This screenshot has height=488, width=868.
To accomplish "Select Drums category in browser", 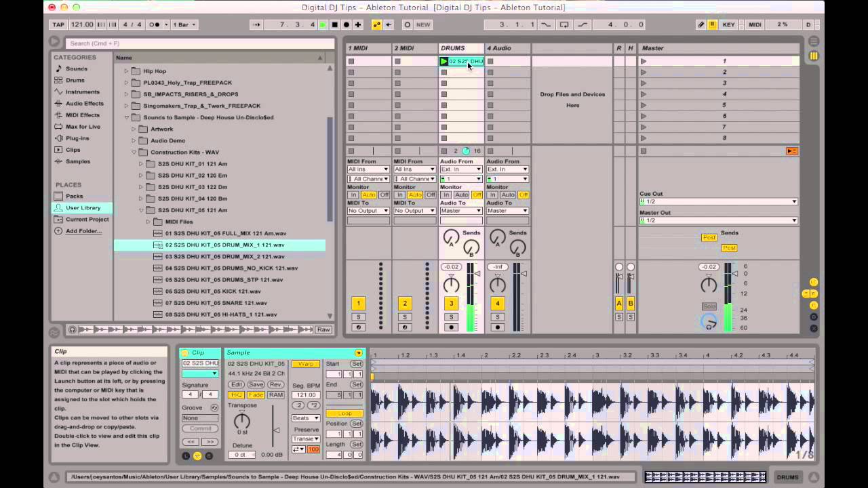I will pos(75,80).
